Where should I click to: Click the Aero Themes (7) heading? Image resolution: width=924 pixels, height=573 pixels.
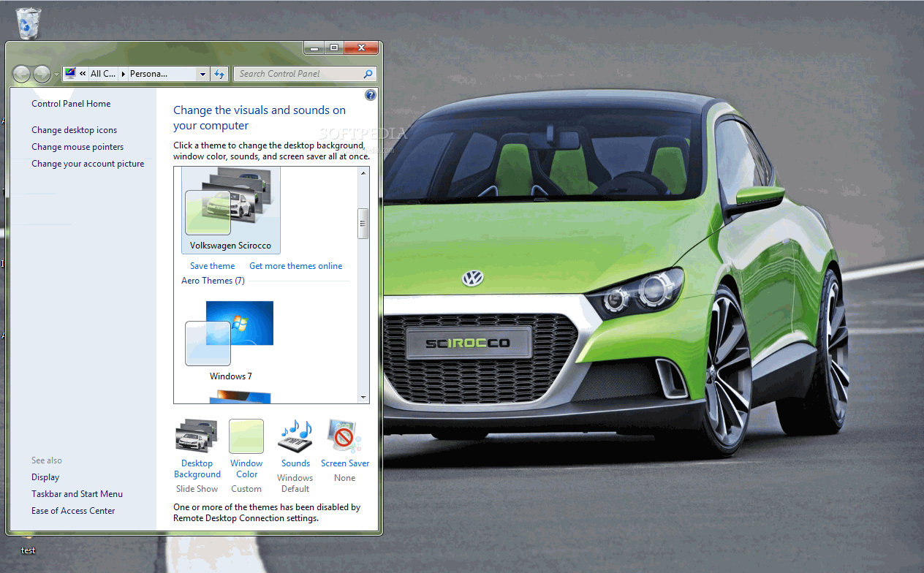(x=213, y=281)
